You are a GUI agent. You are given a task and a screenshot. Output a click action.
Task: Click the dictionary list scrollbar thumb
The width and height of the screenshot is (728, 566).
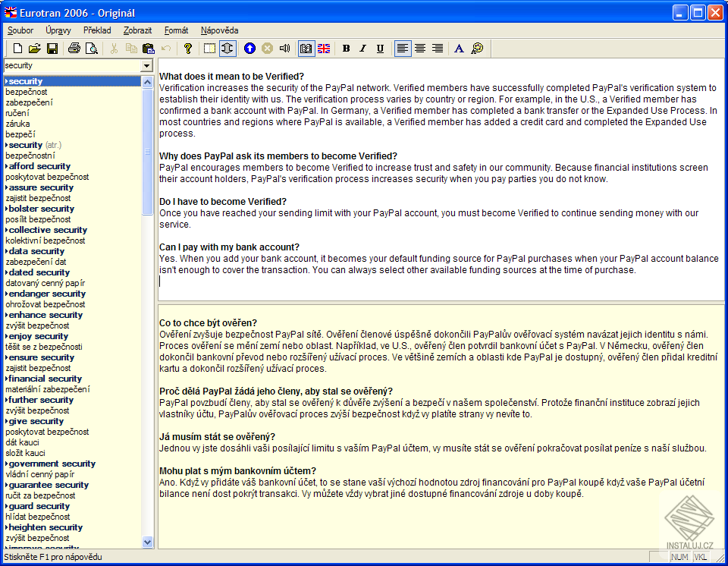tap(147, 152)
